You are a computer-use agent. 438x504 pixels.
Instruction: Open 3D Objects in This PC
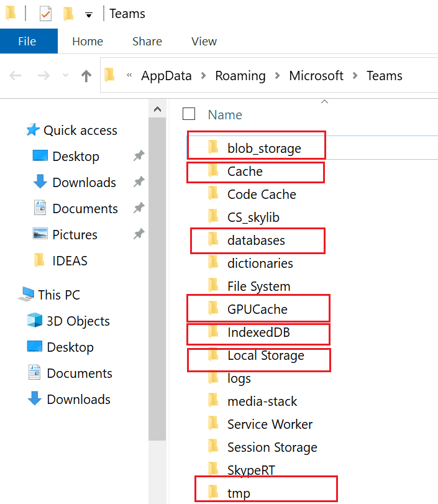pyautogui.click(x=78, y=321)
